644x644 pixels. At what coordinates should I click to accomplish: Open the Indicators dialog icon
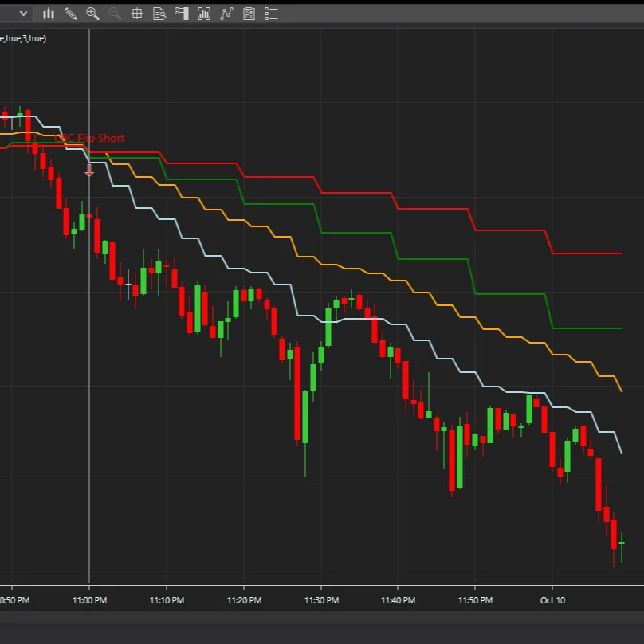(x=226, y=14)
